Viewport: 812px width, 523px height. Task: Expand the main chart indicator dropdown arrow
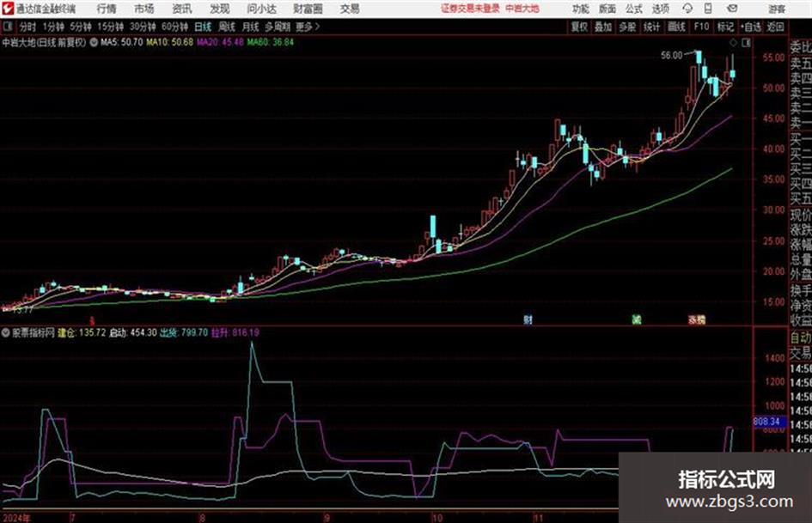coord(94,43)
